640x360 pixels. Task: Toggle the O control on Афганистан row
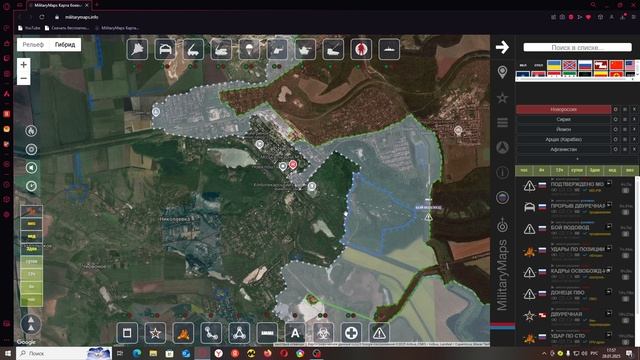click(x=616, y=149)
